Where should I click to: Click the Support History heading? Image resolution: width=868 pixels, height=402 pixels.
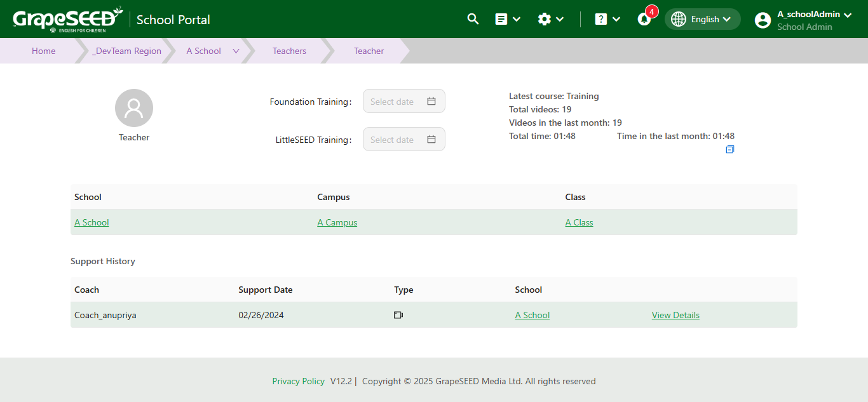coord(103,261)
